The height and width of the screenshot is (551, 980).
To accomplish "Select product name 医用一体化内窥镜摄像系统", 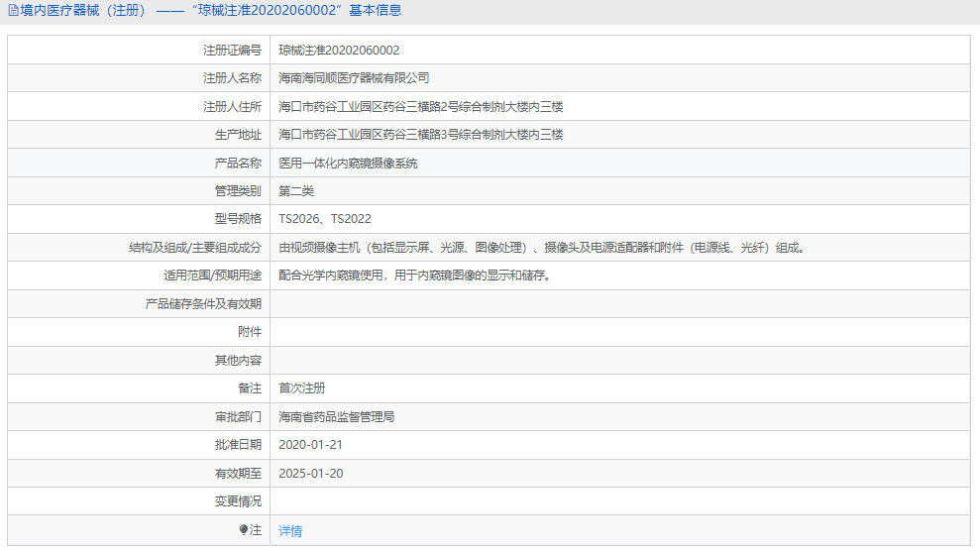I will 348,164.
